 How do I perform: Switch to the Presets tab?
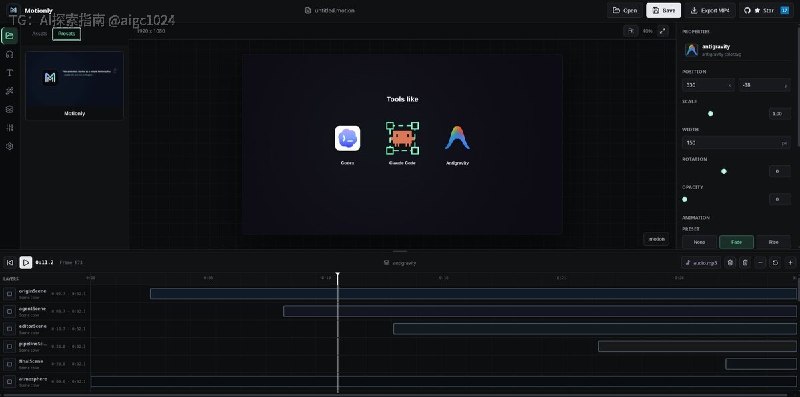pyautogui.click(x=66, y=34)
